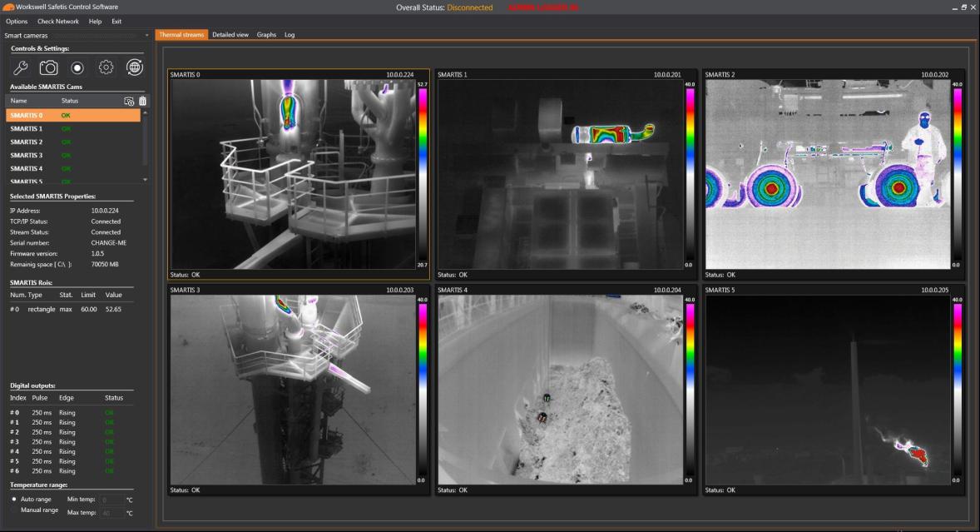Open settings via the gear icon
The width and height of the screenshot is (980, 532).
[106, 67]
